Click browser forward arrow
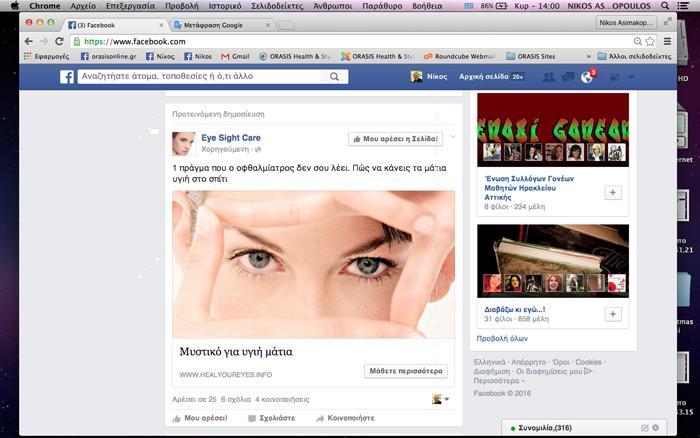700x438 pixels. coord(44,42)
